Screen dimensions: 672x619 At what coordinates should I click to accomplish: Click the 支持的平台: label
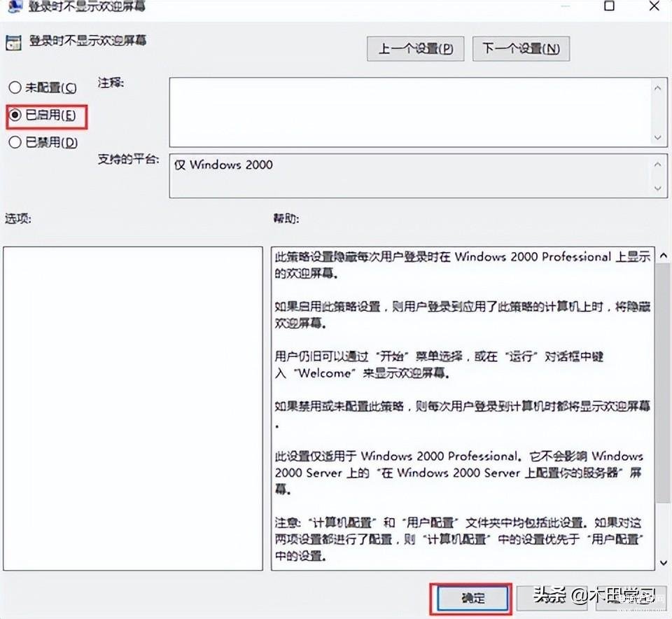(x=128, y=159)
